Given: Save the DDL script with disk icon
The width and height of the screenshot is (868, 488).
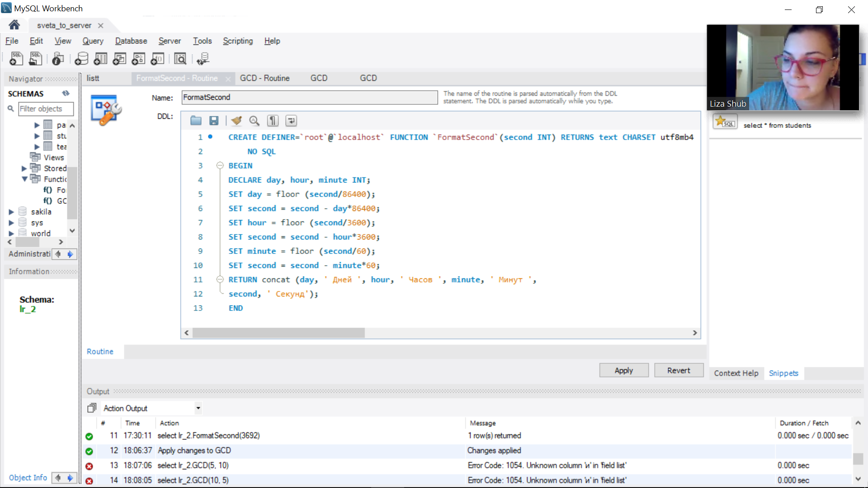Looking at the screenshot, I should coord(214,121).
